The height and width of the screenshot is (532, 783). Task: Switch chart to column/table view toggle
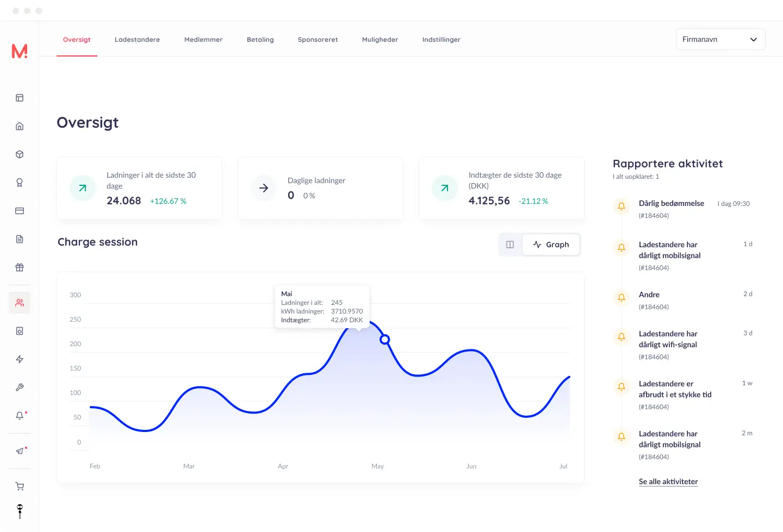pos(510,245)
